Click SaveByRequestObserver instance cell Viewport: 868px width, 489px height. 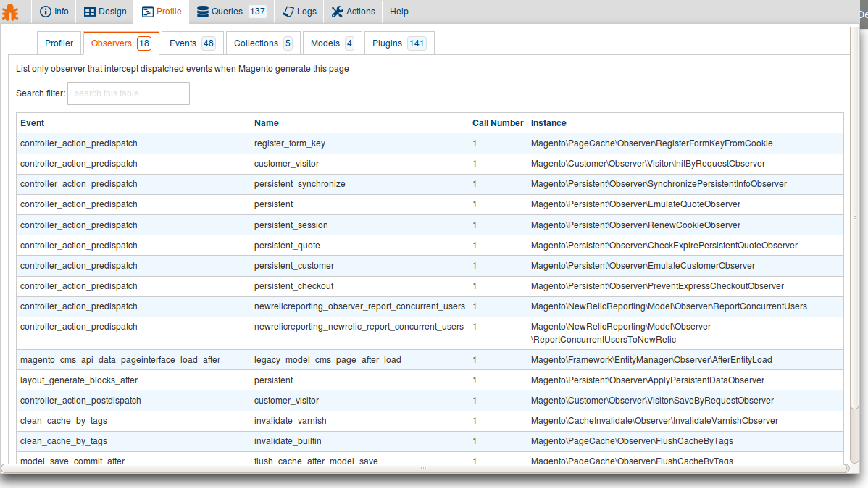[x=652, y=401]
